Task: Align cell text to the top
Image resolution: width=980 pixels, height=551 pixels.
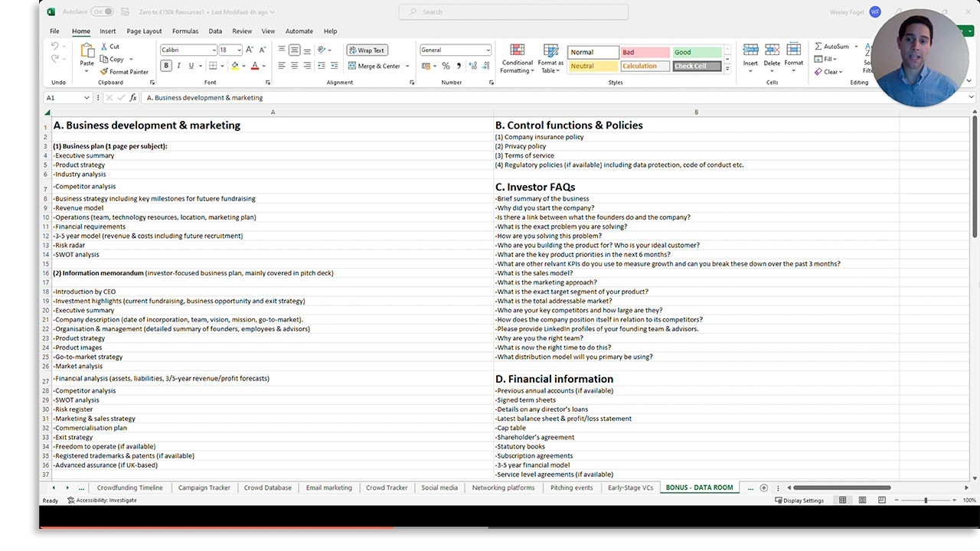Action: coord(282,51)
